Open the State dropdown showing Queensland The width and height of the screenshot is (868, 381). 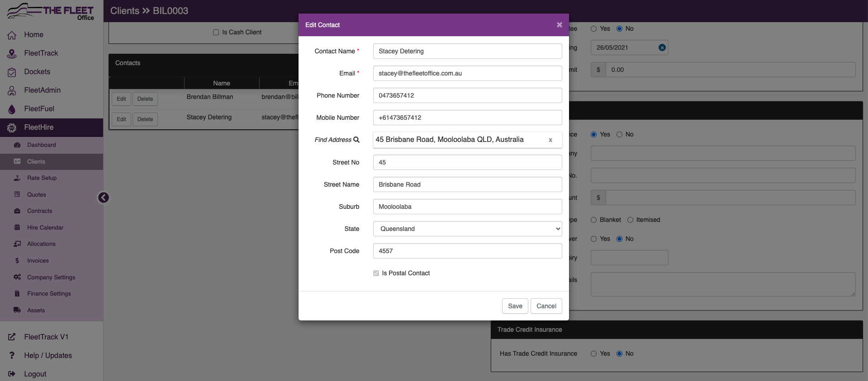467,229
